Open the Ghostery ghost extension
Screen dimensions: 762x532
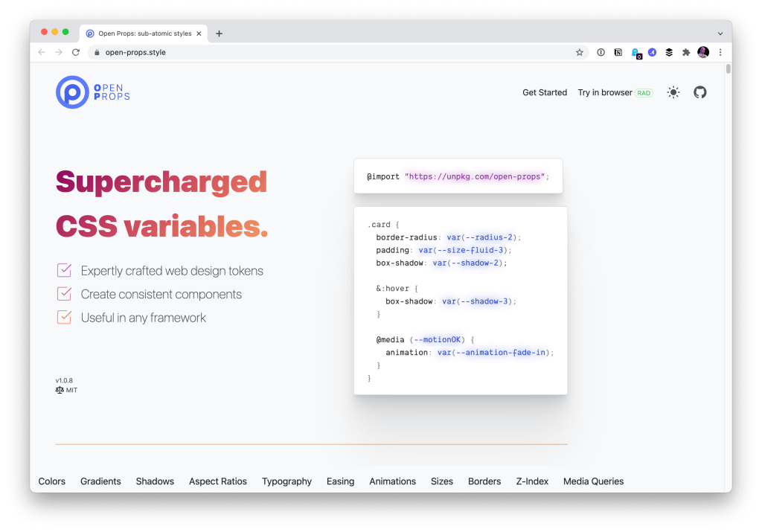(x=635, y=53)
